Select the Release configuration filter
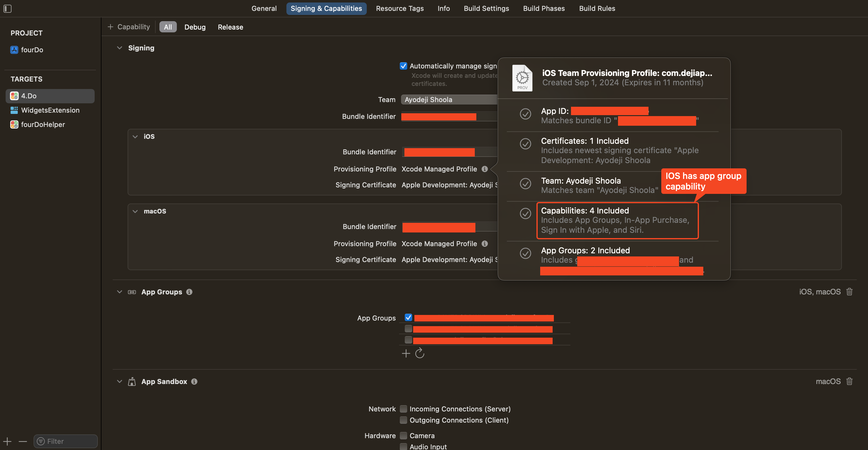The height and width of the screenshot is (450, 868). pos(230,27)
